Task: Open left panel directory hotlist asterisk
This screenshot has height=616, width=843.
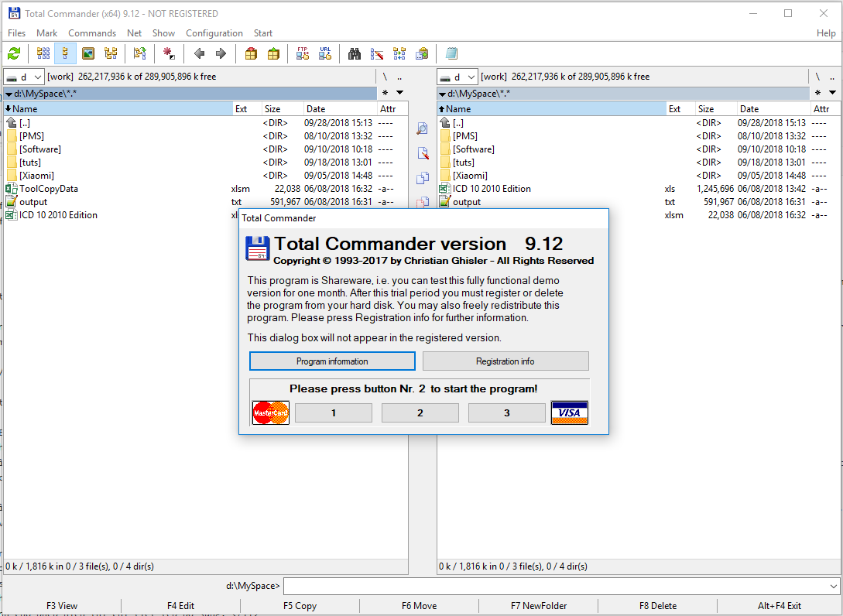Action: [385, 92]
